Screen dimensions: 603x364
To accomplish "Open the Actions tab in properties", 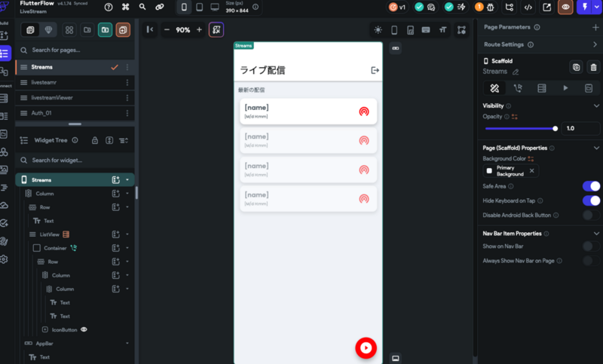I will (518, 88).
